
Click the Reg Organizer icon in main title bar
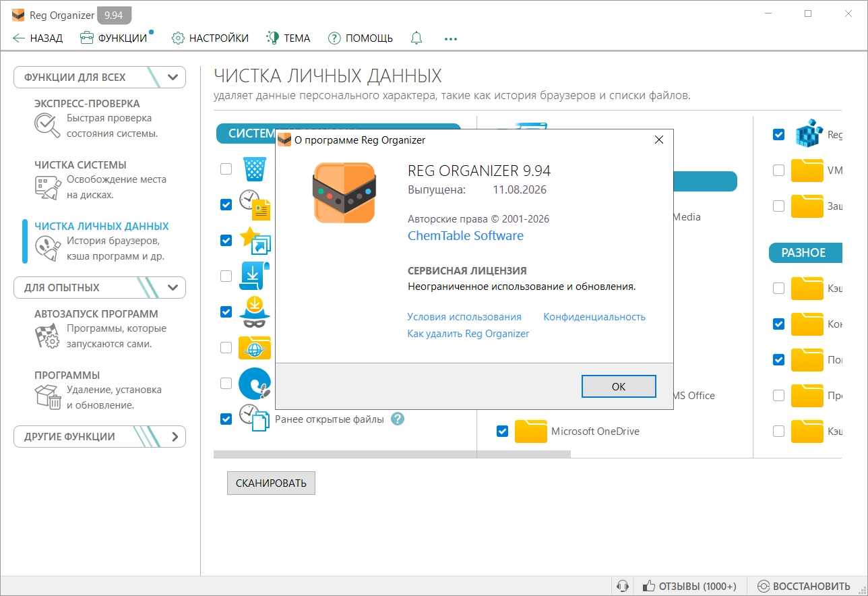pos(18,15)
